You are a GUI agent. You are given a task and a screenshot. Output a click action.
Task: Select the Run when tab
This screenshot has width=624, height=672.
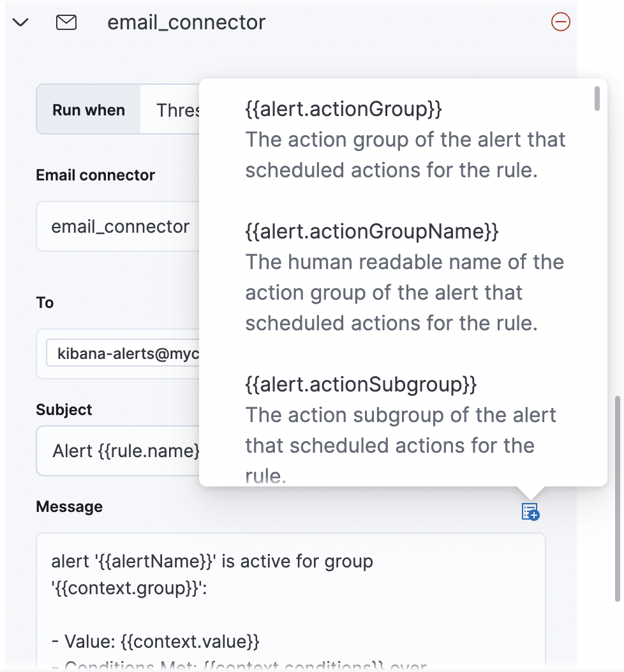(87, 110)
